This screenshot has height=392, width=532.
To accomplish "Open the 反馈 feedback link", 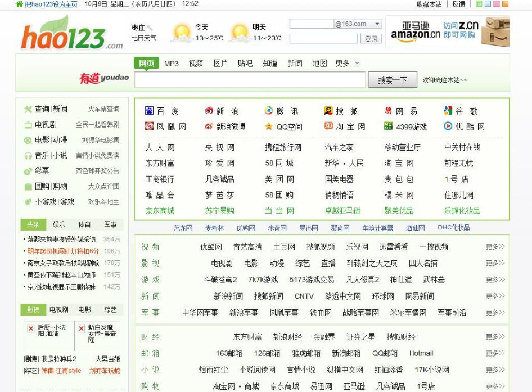I will tap(458, 4).
